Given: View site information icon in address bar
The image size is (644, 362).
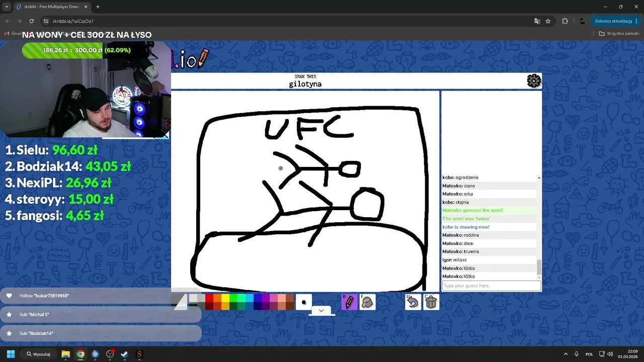Looking at the screenshot, I should click(46, 21).
